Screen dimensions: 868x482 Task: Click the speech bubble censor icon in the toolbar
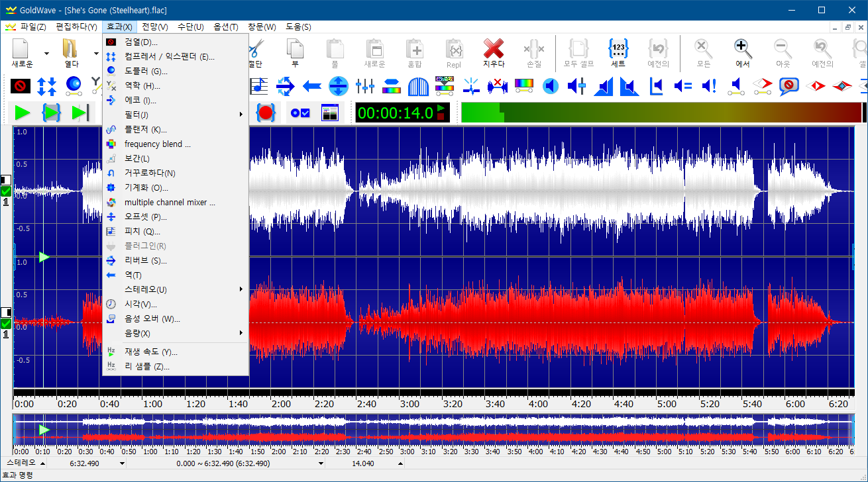(788, 85)
